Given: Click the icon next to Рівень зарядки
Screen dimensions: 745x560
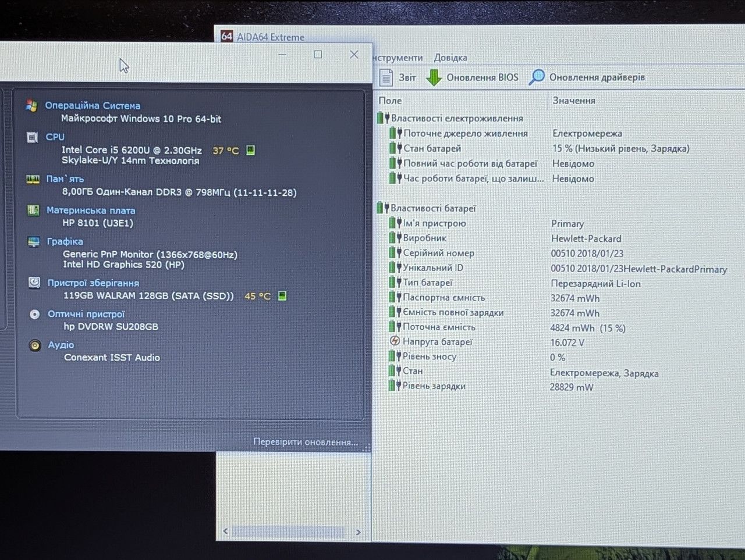Looking at the screenshot, I should 395,386.
